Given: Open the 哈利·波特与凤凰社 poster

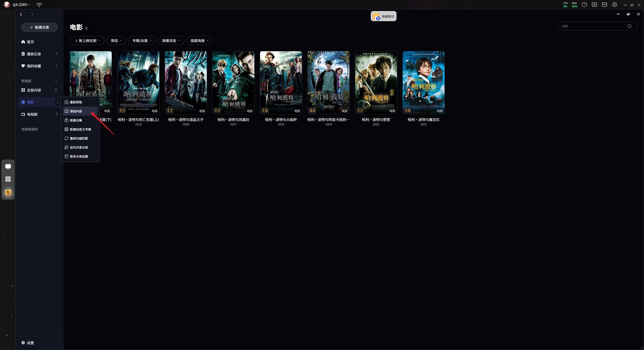Looking at the screenshot, I should pyautogui.click(x=233, y=83).
